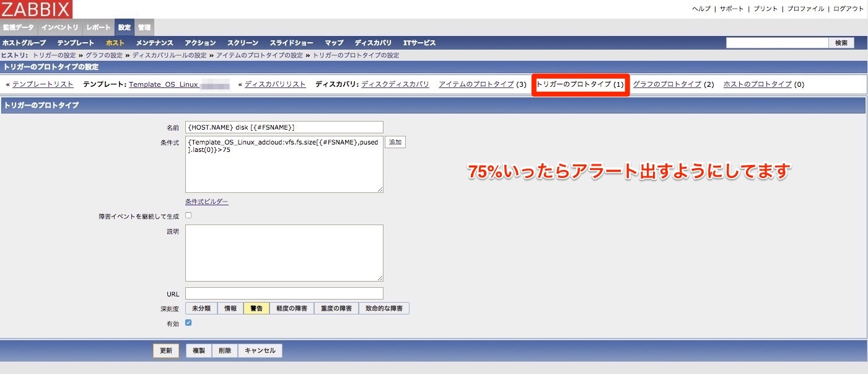This screenshot has width=868, height=374.
Task: Select 警告 severity level
Action: pos(256,308)
